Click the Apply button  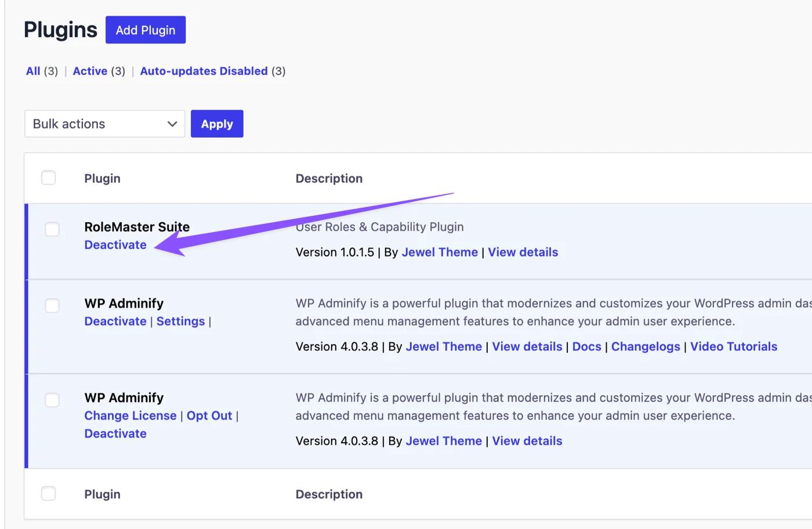click(217, 124)
